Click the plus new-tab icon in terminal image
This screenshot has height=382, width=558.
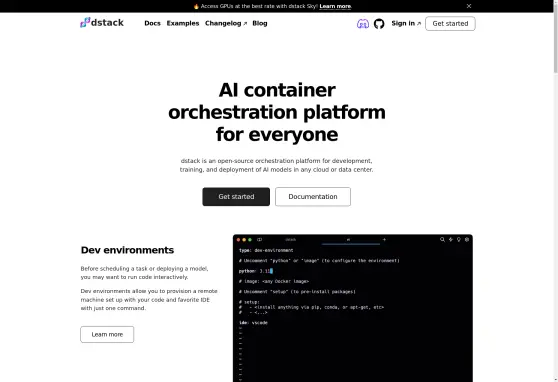(384, 240)
